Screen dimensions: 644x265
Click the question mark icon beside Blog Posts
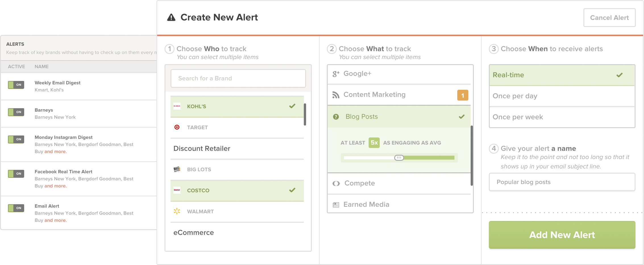pyautogui.click(x=336, y=117)
